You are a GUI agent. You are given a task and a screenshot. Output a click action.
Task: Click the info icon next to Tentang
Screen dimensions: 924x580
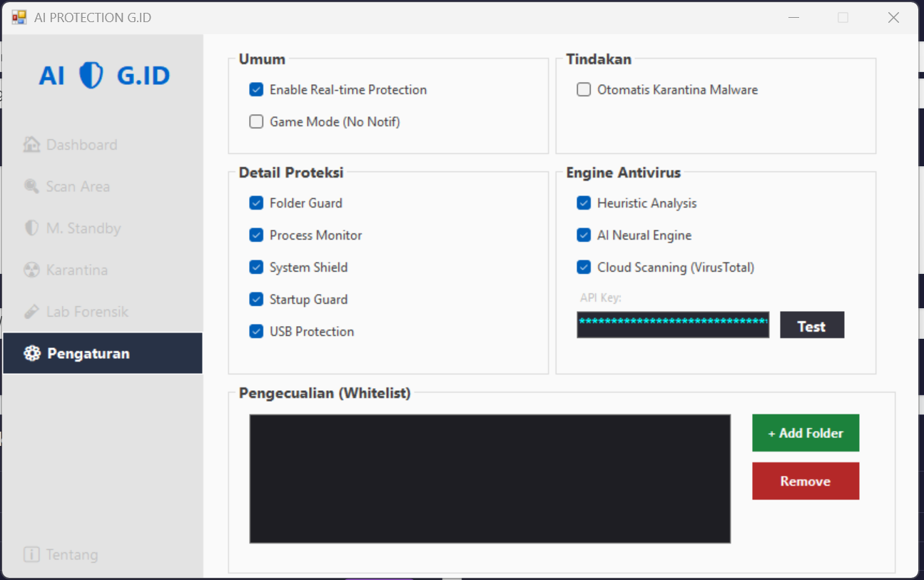[31, 554]
